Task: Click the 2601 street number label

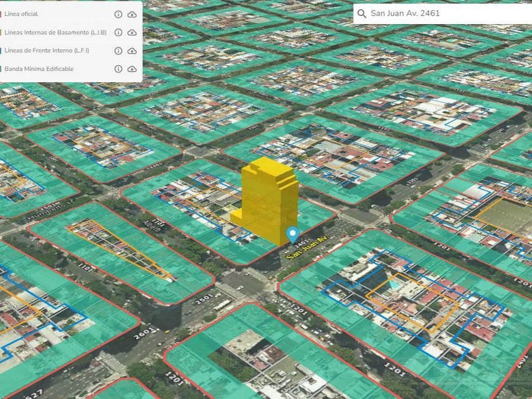Action: point(145,334)
